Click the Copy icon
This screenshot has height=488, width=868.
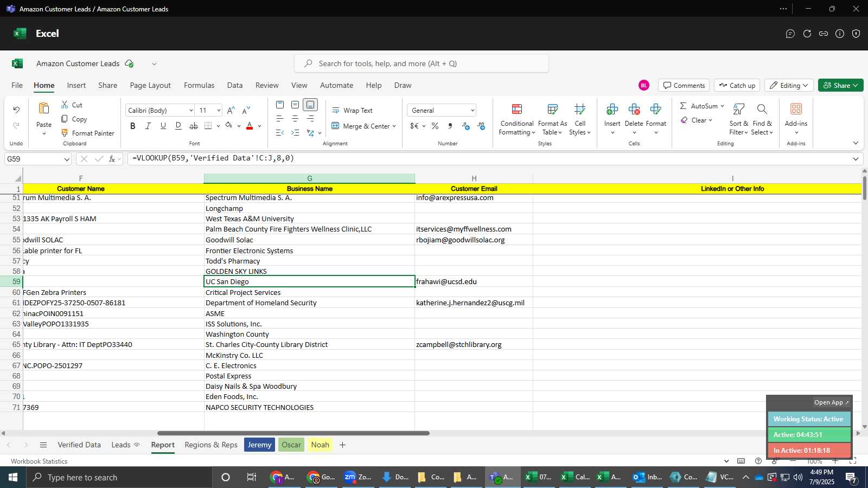click(x=65, y=119)
